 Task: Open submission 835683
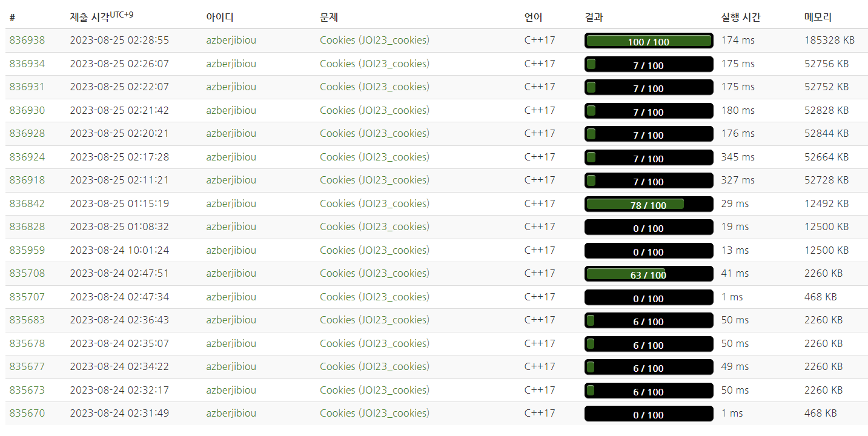point(27,320)
